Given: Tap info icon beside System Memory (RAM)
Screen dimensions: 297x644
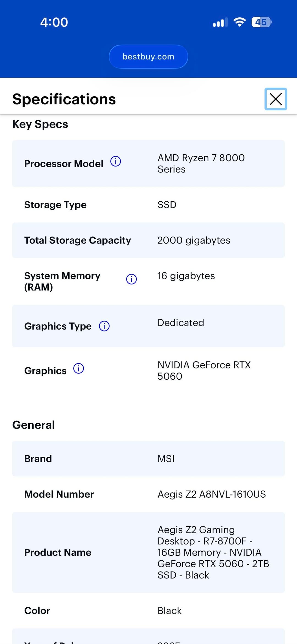Looking at the screenshot, I should [131, 279].
